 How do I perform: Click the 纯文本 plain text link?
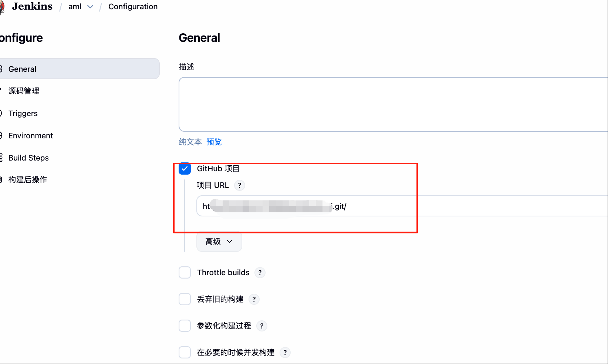190,142
